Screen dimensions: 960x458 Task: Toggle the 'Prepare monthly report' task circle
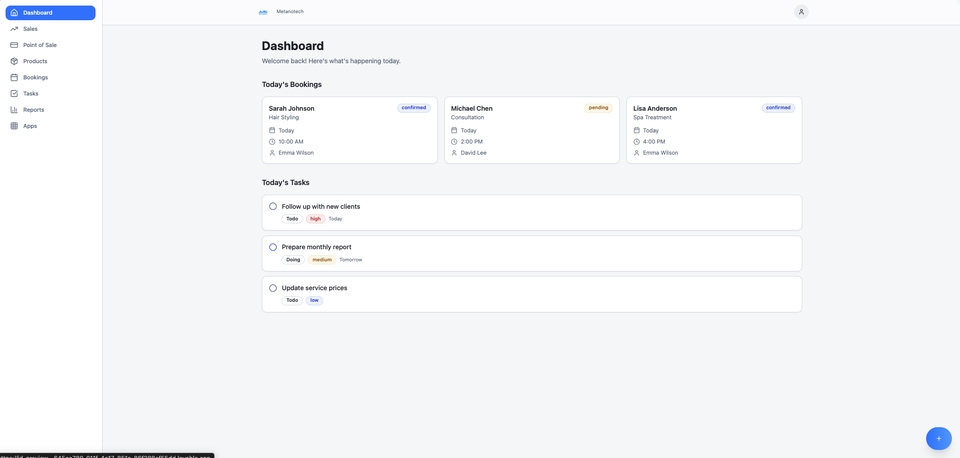point(273,247)
